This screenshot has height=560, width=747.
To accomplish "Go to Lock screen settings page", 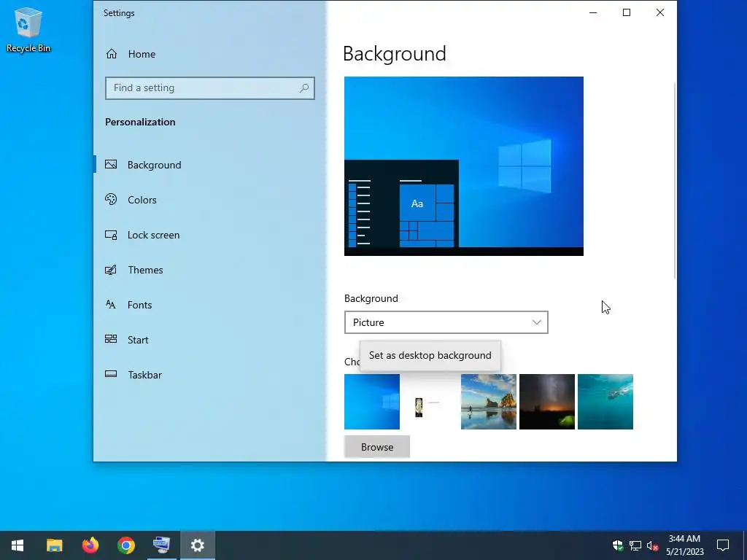I will 153,236.
